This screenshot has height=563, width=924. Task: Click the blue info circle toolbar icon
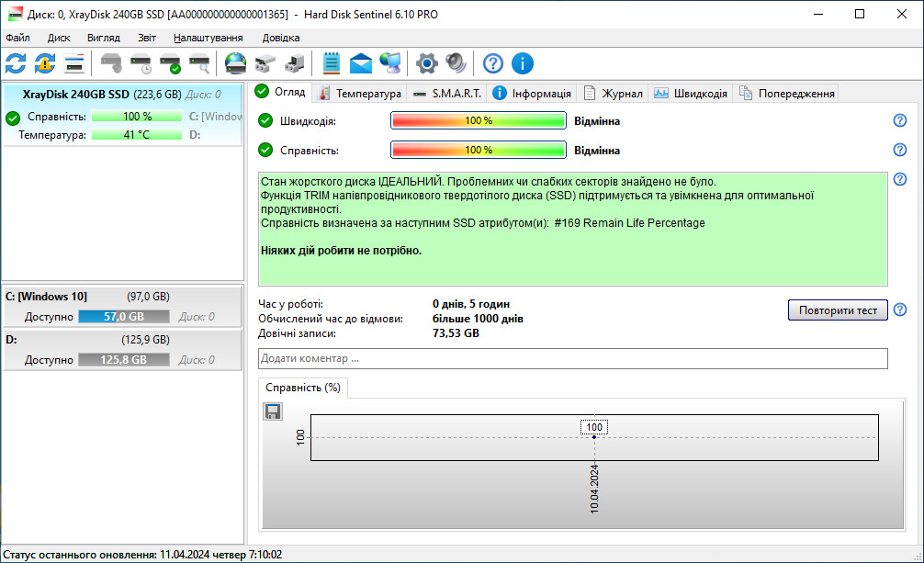point(523,63)
